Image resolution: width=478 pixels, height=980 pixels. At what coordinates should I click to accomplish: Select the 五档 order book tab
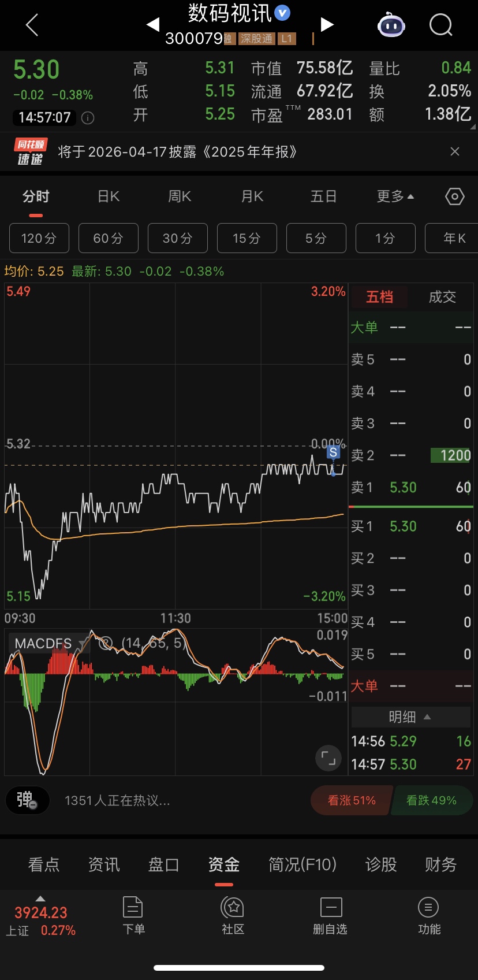[379, 297]
